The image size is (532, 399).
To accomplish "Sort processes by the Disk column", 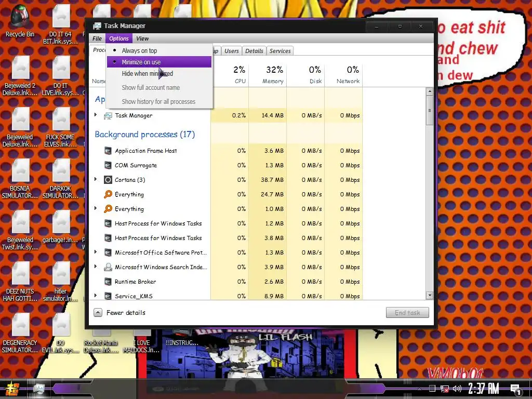I will (306, 75).
